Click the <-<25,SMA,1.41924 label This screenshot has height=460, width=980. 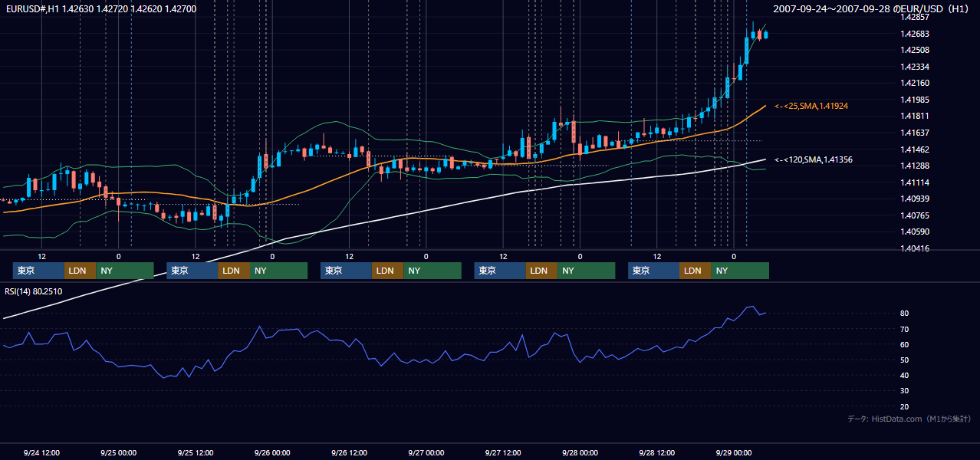pyautogui.click(x=811, y=106)
